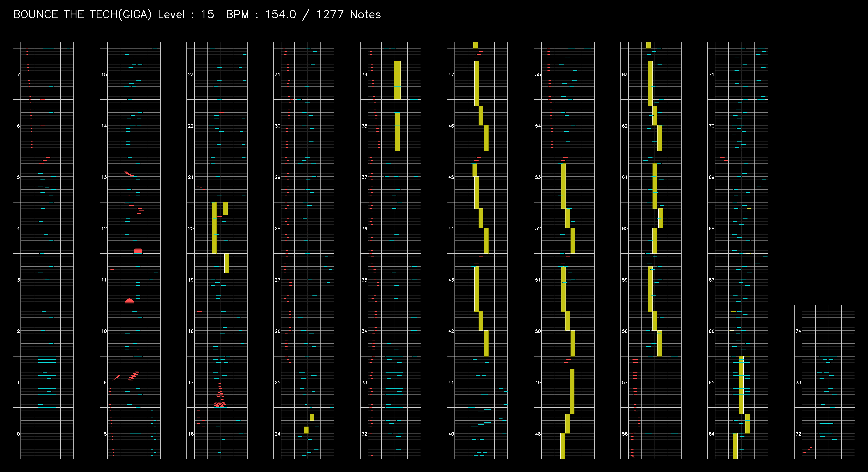Select measure number 3 label
The image size is (868, 472).
pos(18,280)
